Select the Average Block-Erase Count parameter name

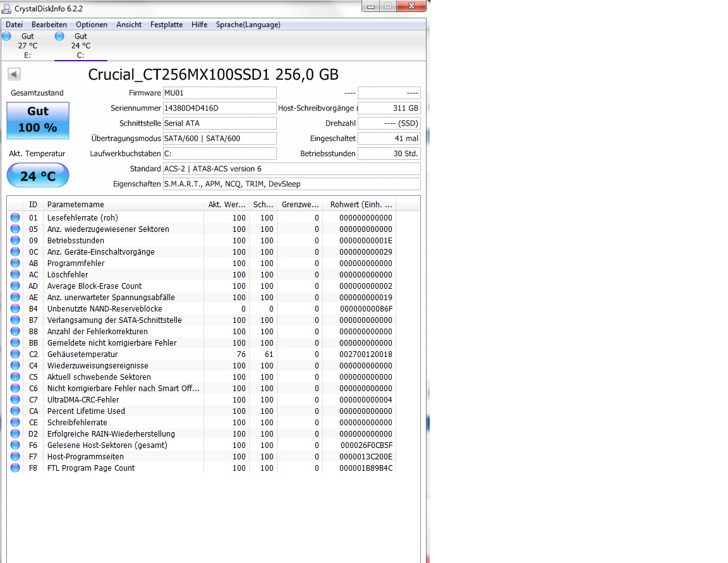(x=94, y=286)
